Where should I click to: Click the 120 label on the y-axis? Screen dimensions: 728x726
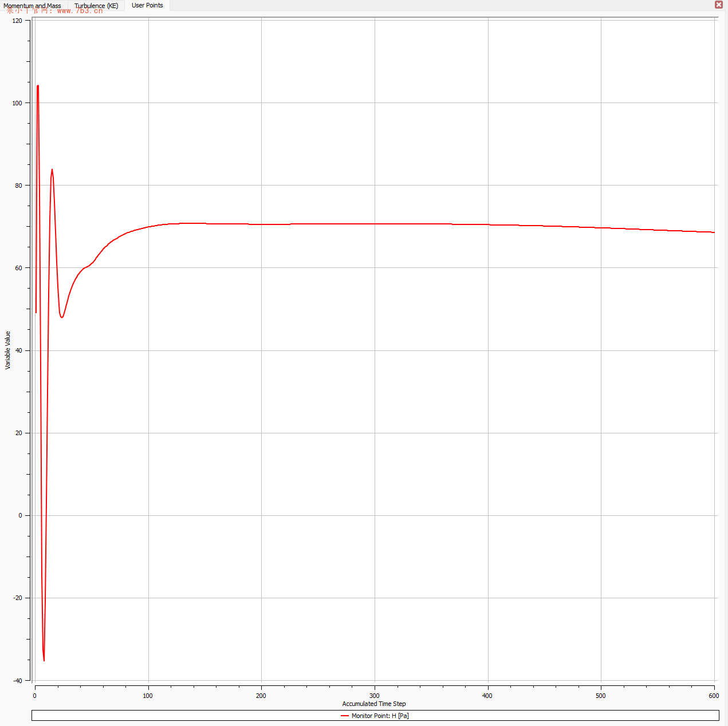[x=17, y=21]
